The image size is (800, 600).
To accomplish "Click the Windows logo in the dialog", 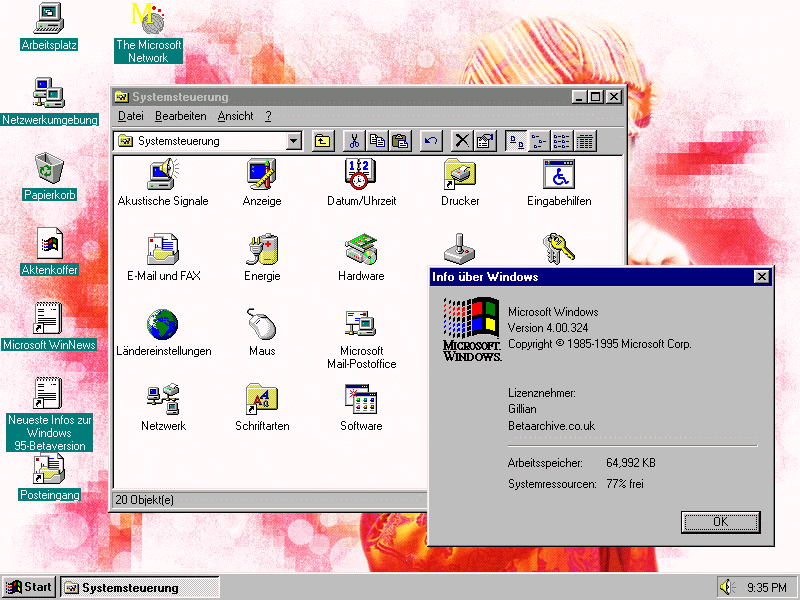I will (x=471, y=329).
